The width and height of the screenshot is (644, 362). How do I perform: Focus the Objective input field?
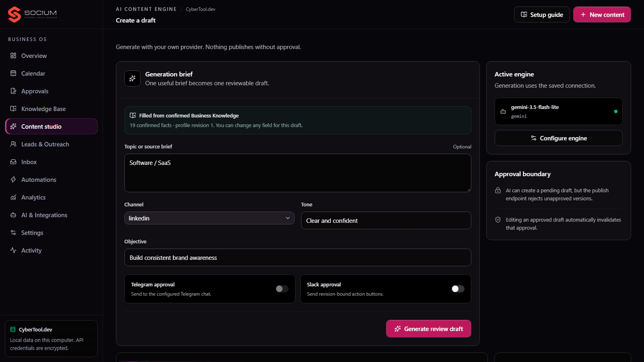tap(298, 257)
